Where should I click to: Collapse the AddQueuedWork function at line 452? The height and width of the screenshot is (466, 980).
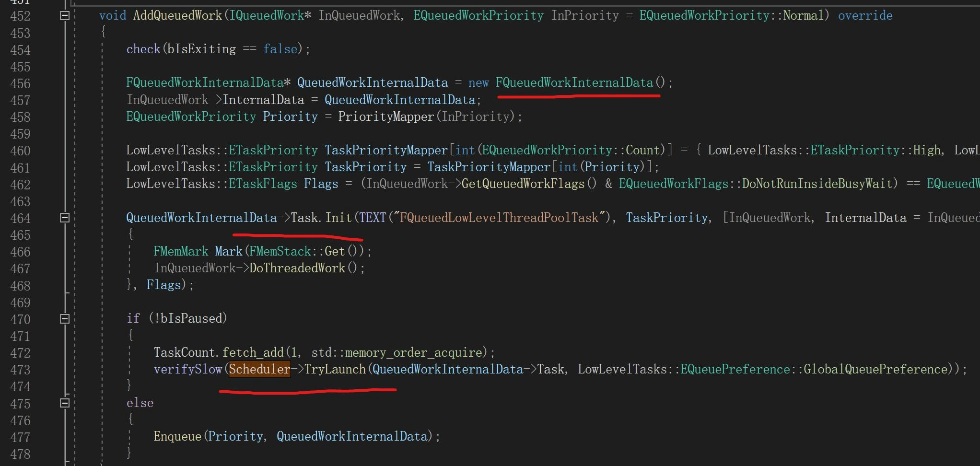pyautogui.click(x=65, y=16)
